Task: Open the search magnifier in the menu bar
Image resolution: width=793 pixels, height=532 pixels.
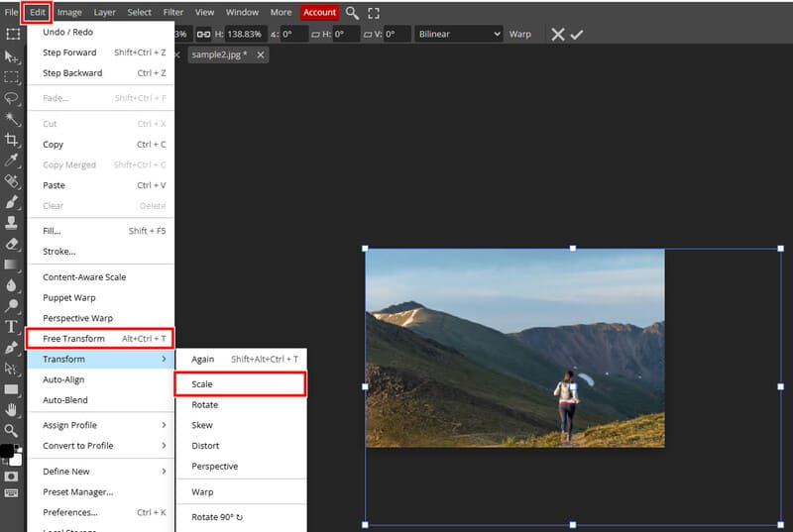Action: (352, 13)
